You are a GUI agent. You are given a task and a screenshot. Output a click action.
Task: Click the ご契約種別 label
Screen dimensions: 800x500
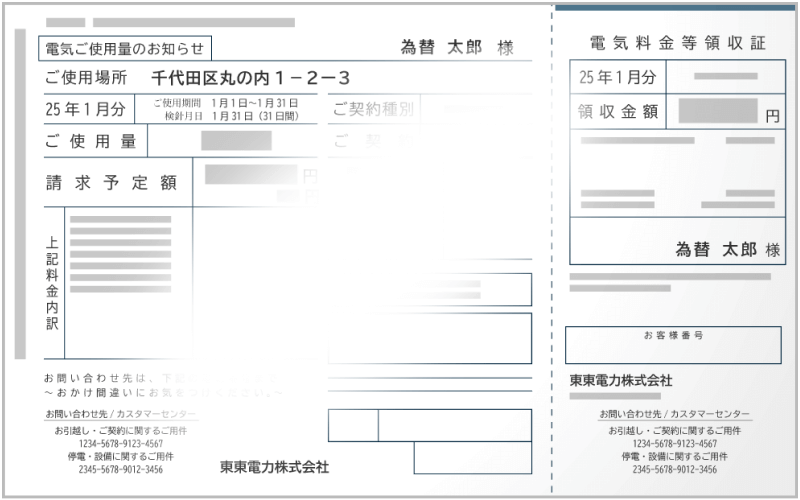coord(373,109)
